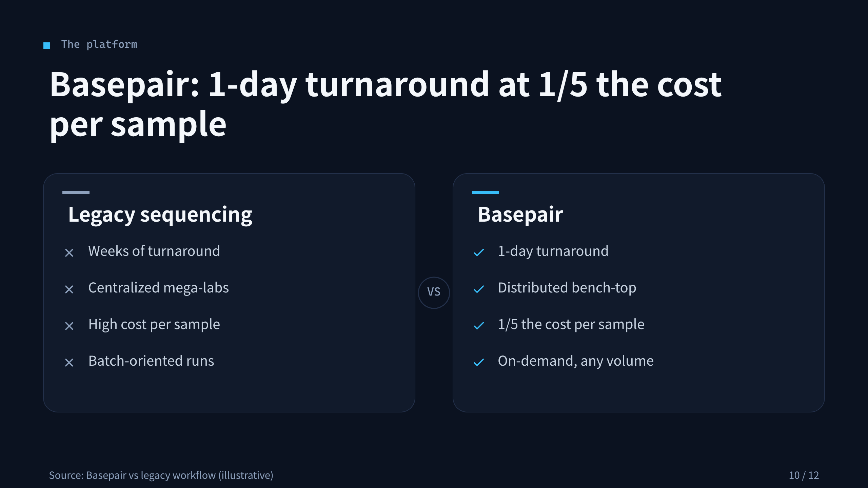Click the blue square marker by The platform
This screenshot has width=868, height=488.
[x=47, y=46]
